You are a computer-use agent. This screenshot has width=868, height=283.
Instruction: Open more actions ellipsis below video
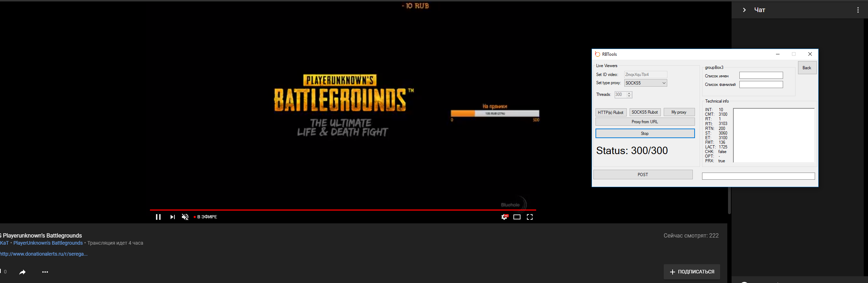point(45,272)
